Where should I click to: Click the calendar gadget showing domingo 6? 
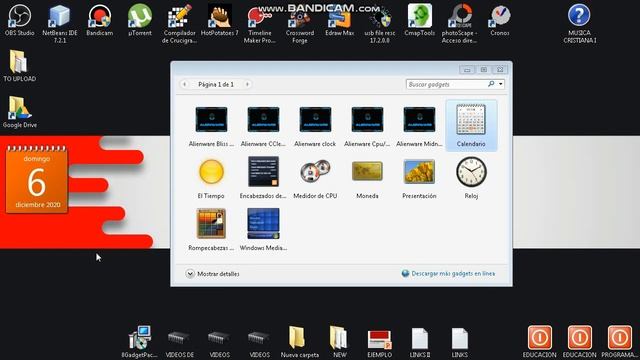click(x=37, y=179)
